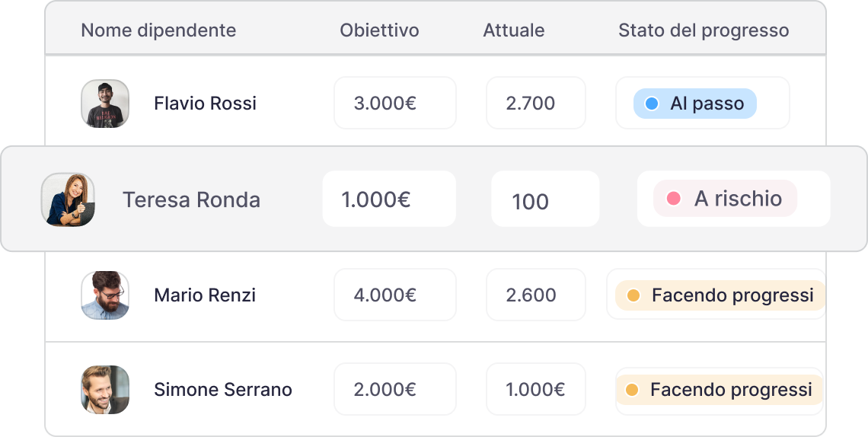Click Teresa Ronda's 1.000€ objective field

(x=388, y=199)
